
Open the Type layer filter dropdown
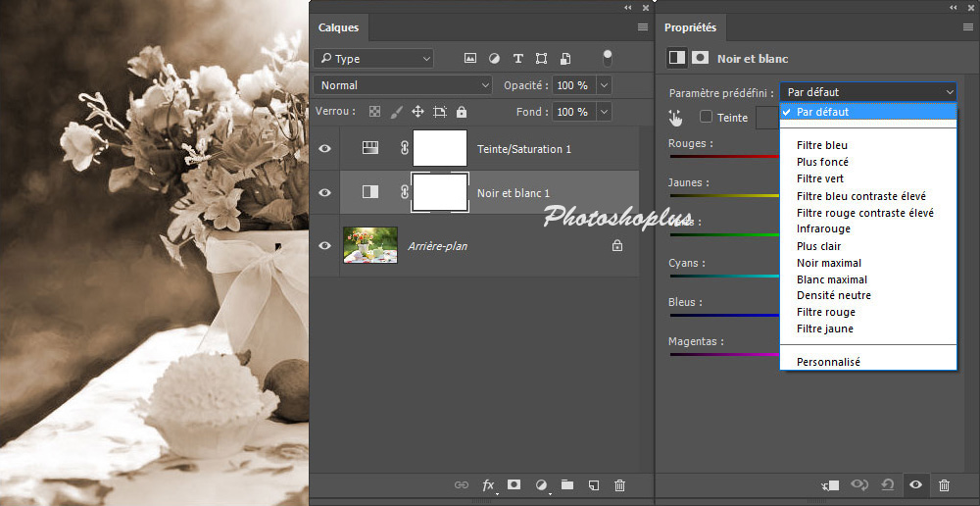tap(373, 59)
